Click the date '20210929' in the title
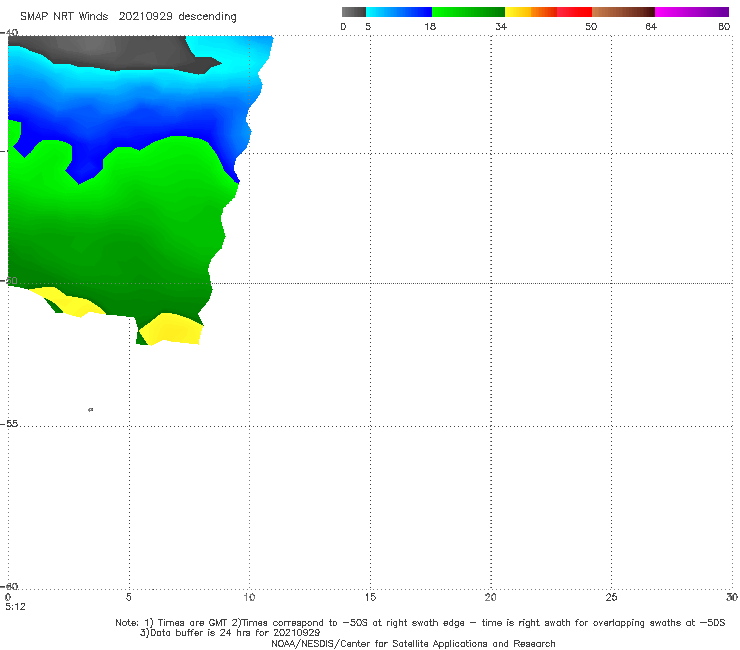 (x=145, y=17)
